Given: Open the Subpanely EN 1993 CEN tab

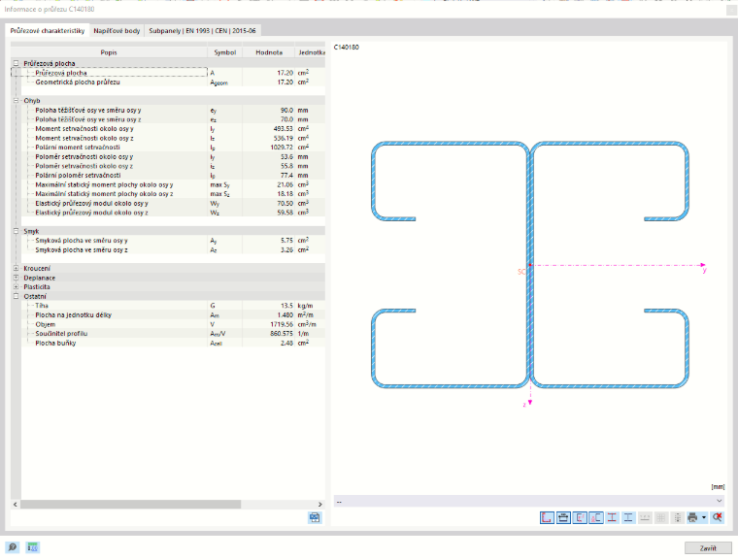Looking at the screenshot, I should point(202,31).
